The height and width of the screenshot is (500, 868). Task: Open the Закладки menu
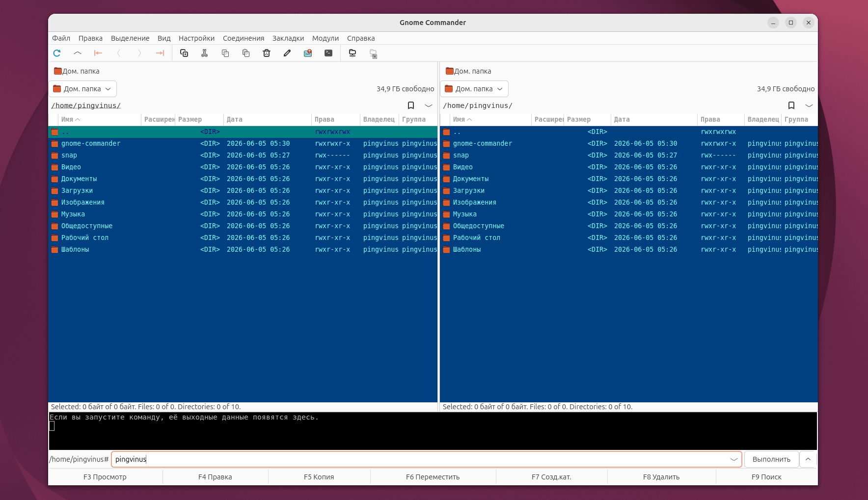click(288, 38)
